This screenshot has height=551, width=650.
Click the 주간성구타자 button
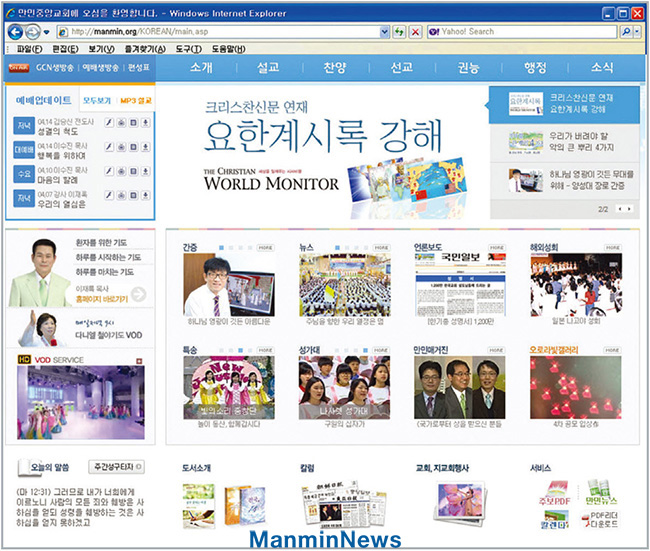[x=116, y=467]
